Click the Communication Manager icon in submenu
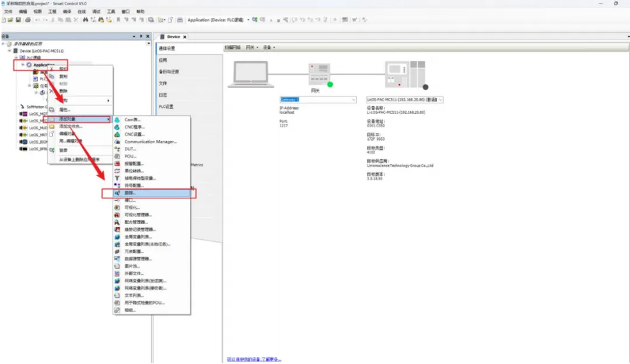 click(117, 142)
